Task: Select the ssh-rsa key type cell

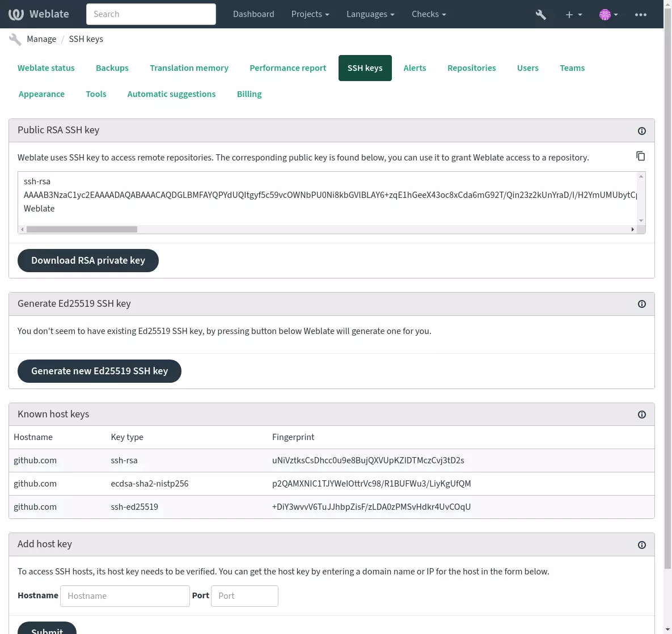Action: [x=124, y=460]
